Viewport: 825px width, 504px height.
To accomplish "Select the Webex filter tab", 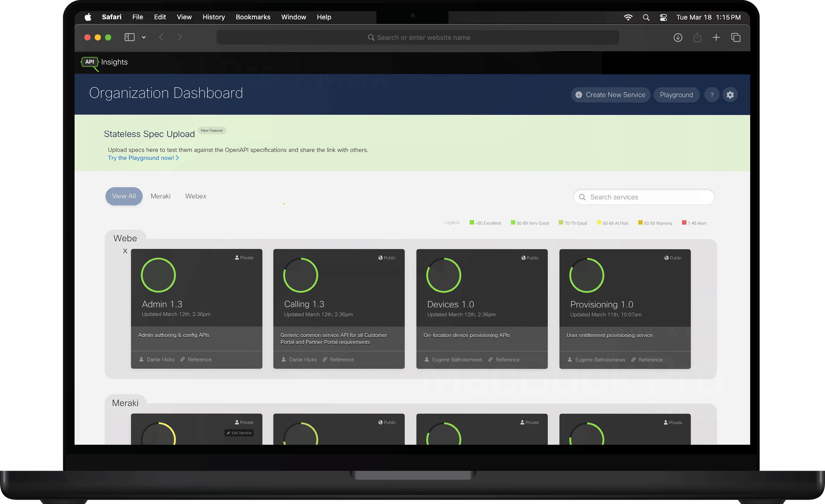I will click(x=196, y=196).
